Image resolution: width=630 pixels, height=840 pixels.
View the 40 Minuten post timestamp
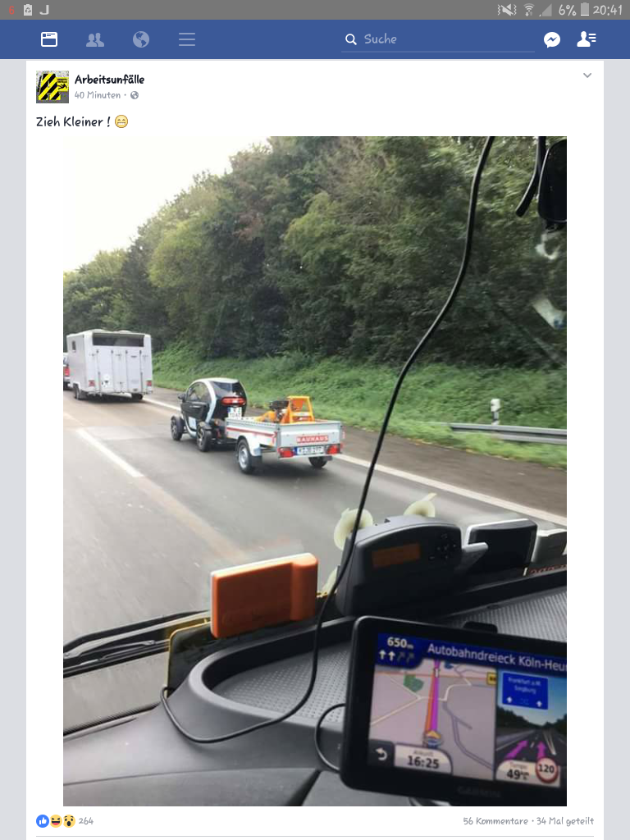[98, 95]
